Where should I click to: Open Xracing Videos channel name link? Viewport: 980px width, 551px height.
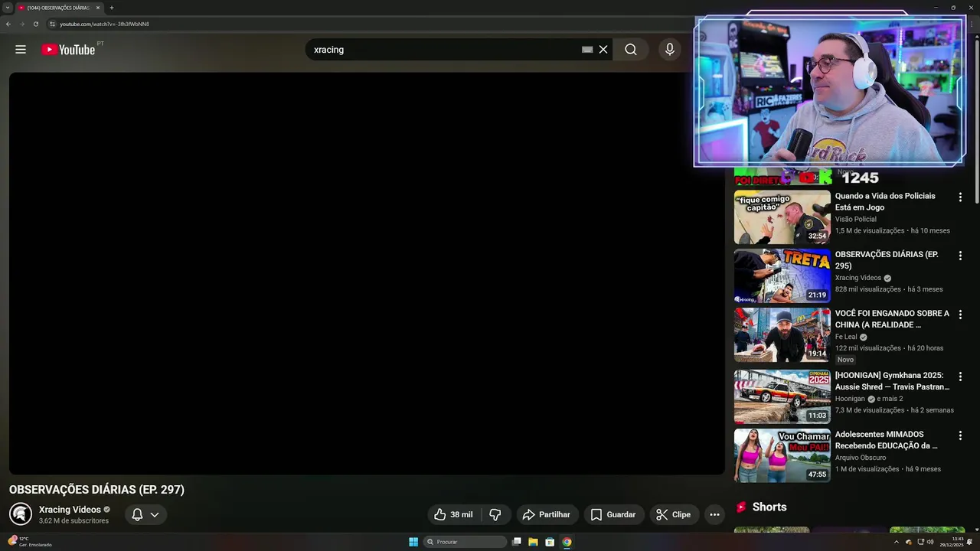click(x=70, y=510)
